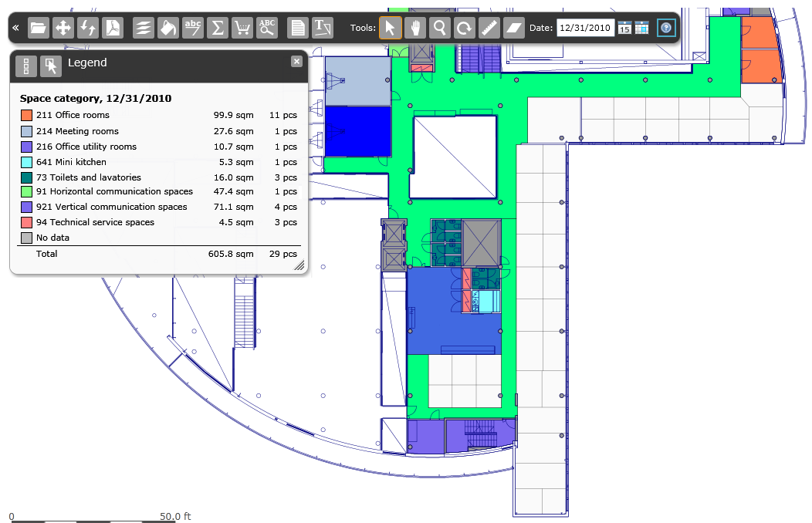Open the shopping cart icon

click(242, 28)
